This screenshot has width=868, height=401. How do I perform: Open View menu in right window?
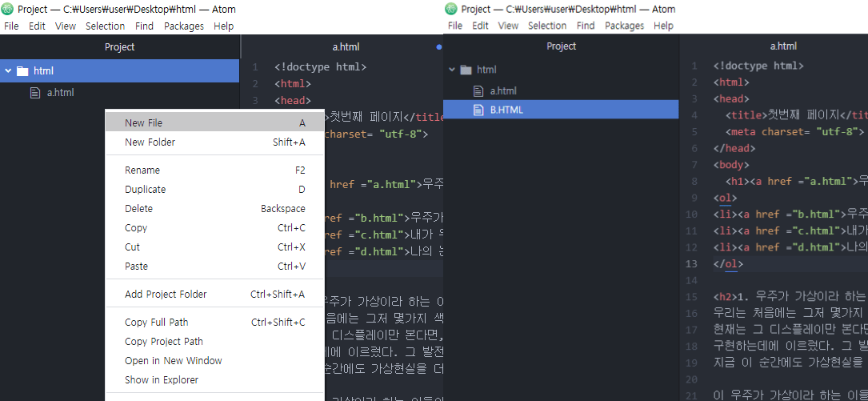[508, 26]
